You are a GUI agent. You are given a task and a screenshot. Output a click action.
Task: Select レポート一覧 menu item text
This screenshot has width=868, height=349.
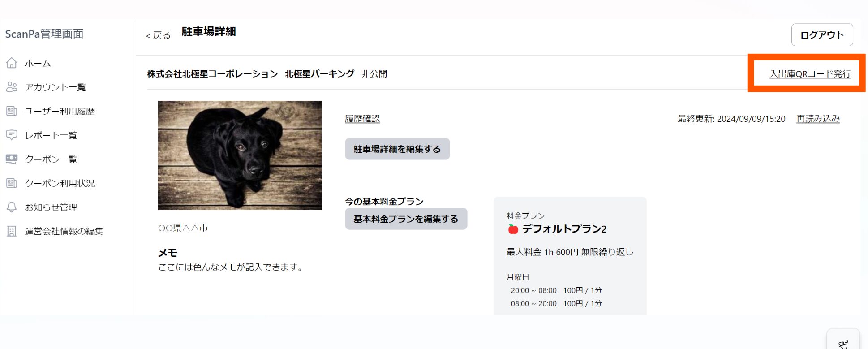coord(51,135)
